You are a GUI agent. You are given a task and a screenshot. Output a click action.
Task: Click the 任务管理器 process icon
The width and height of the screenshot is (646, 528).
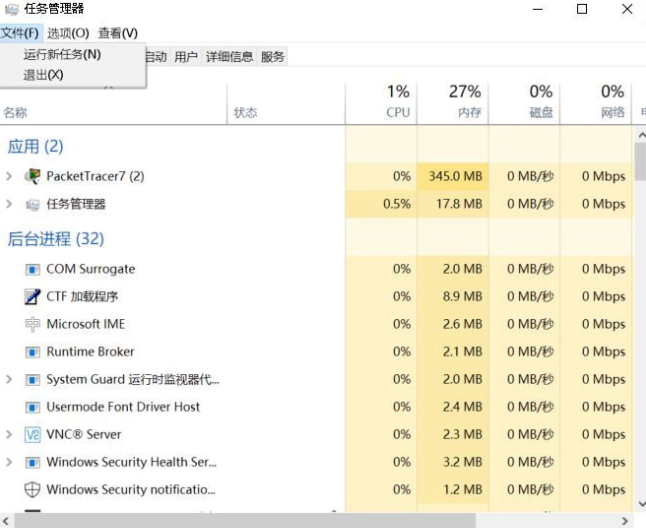pyautogui.click(x=32, y=204)
